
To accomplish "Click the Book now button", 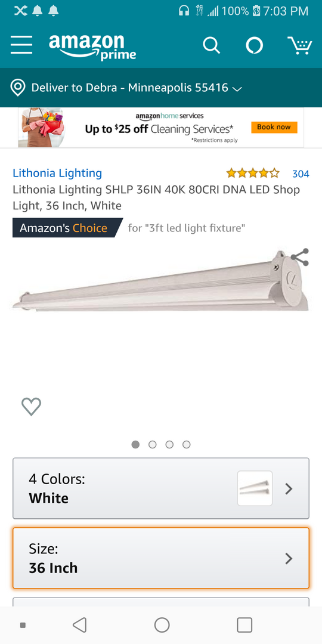I will 274,128.
